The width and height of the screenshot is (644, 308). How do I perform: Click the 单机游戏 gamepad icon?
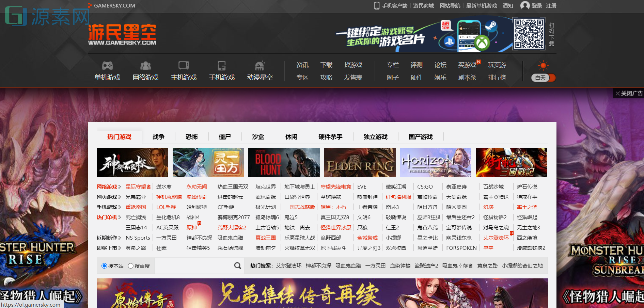pos(107,65)
